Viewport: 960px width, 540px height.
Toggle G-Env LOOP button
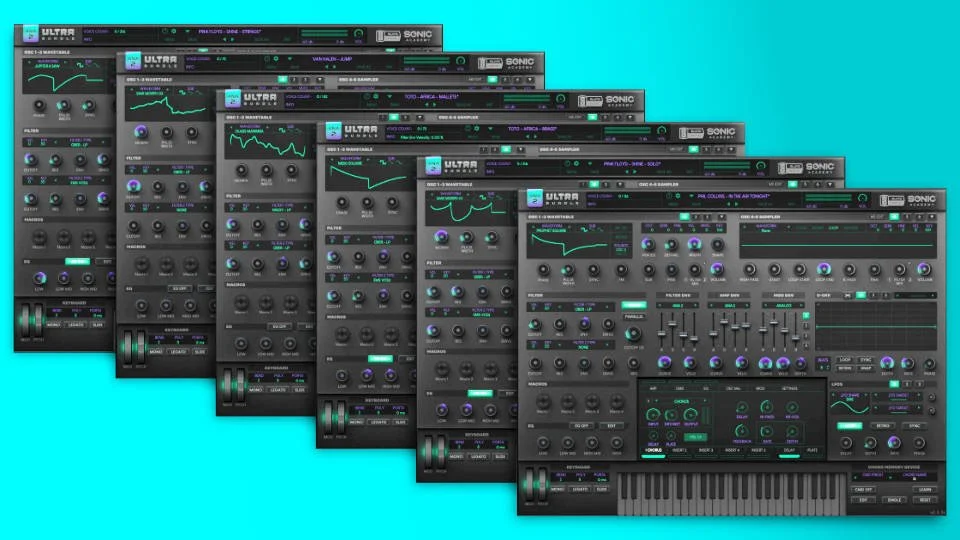pos(845,360)
